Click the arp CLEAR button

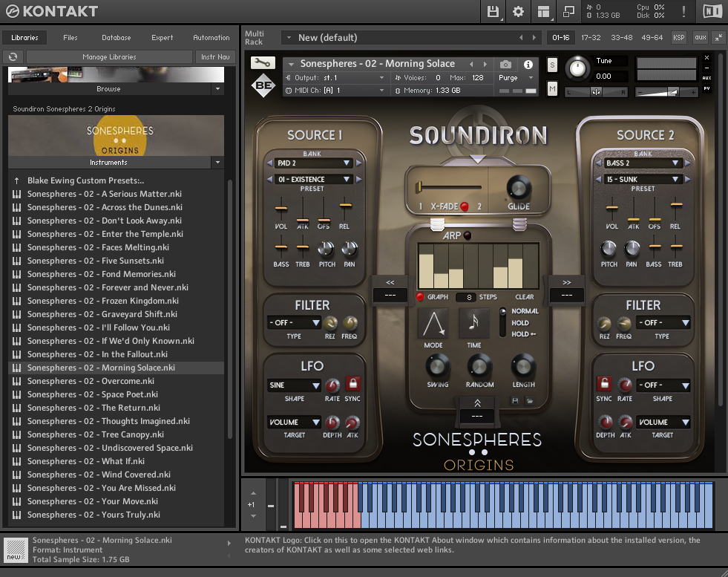click(x=525, y=297)
